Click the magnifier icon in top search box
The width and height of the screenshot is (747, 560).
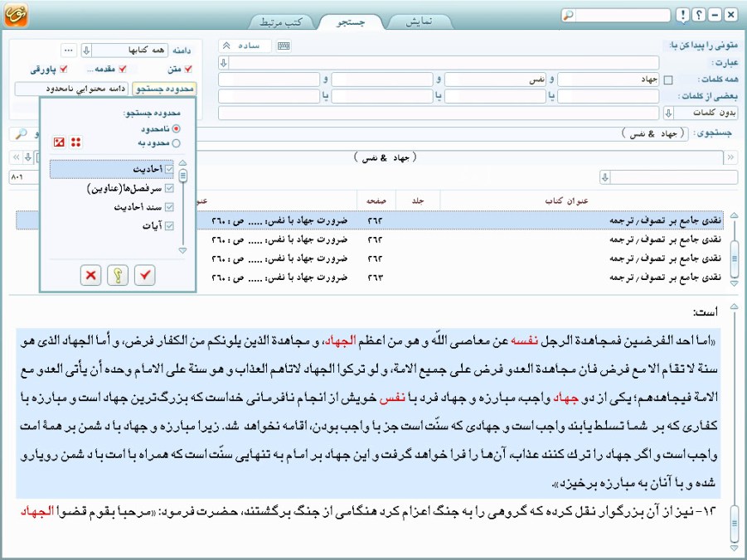click(x=569, y=15)
